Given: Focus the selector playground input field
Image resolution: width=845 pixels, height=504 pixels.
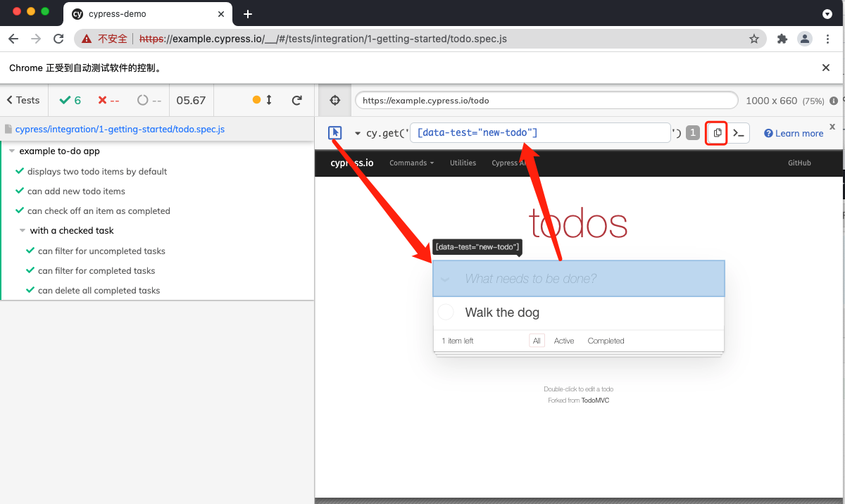Looking at the screenshot, I should click(x=540, y=133).
